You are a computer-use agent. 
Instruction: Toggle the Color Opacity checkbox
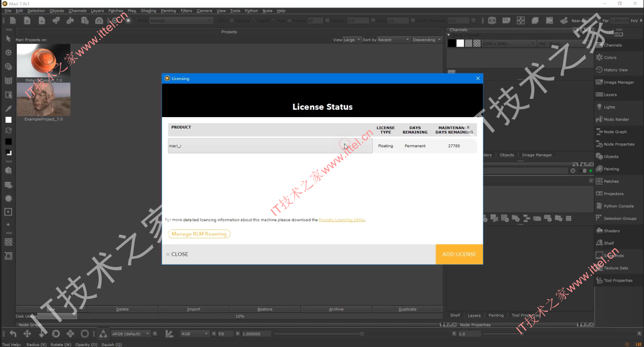[x=232, y=20]
